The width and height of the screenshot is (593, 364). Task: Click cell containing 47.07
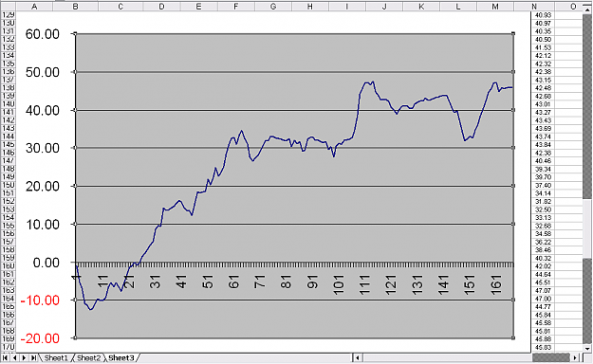[x=543, y=291]
